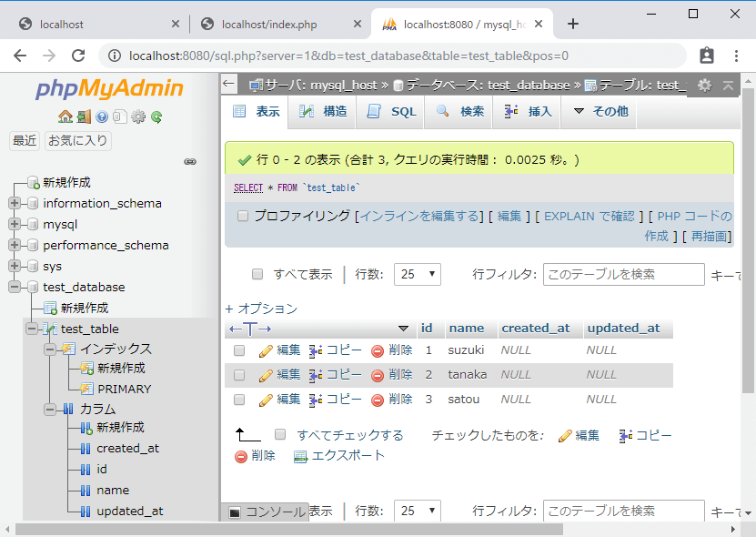Screen dimensions: 756x537
Task: Click the browser profile icon
Action: click(706, 56)
